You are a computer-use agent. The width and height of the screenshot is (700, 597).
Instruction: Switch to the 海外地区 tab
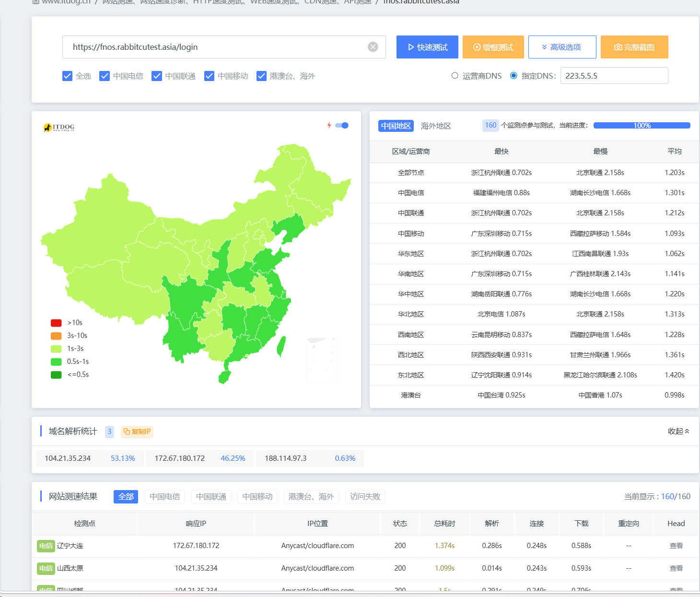click(x=435, y=126)
